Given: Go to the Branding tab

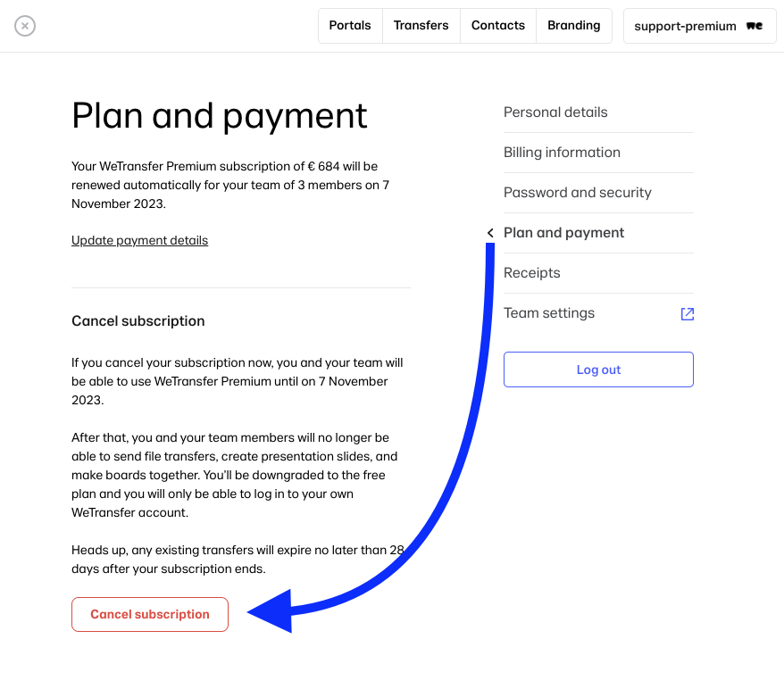Looking at the screenshot, I should click(573, 25).
